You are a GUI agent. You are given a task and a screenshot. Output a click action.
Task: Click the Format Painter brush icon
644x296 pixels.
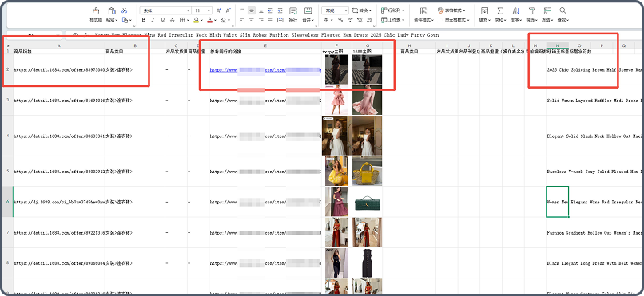tap(95, 11)
